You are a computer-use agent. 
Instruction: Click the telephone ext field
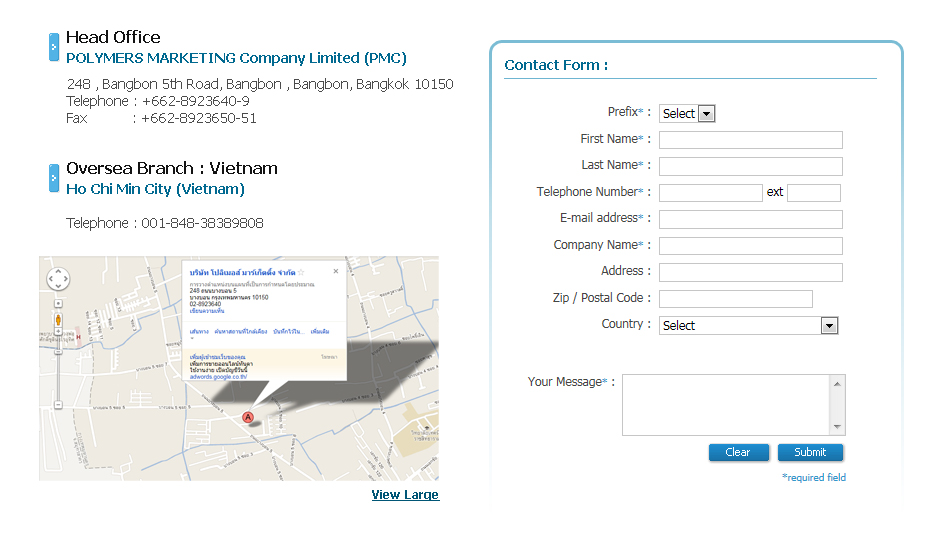813,193
